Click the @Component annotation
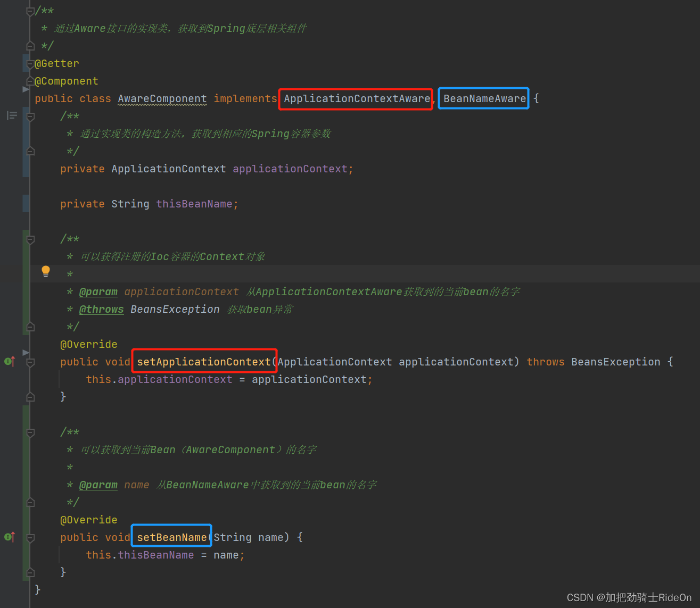Viewport: 700px width, 608px height. click(67, 81)
